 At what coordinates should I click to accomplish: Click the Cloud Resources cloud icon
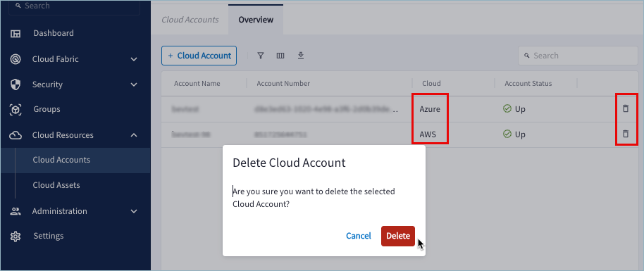(x=16, y=135)
